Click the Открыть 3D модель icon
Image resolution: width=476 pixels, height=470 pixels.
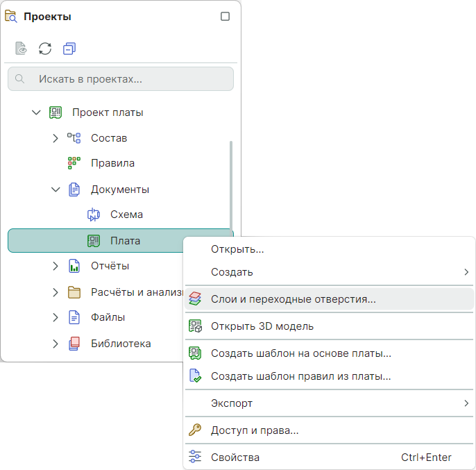[195, 326]
